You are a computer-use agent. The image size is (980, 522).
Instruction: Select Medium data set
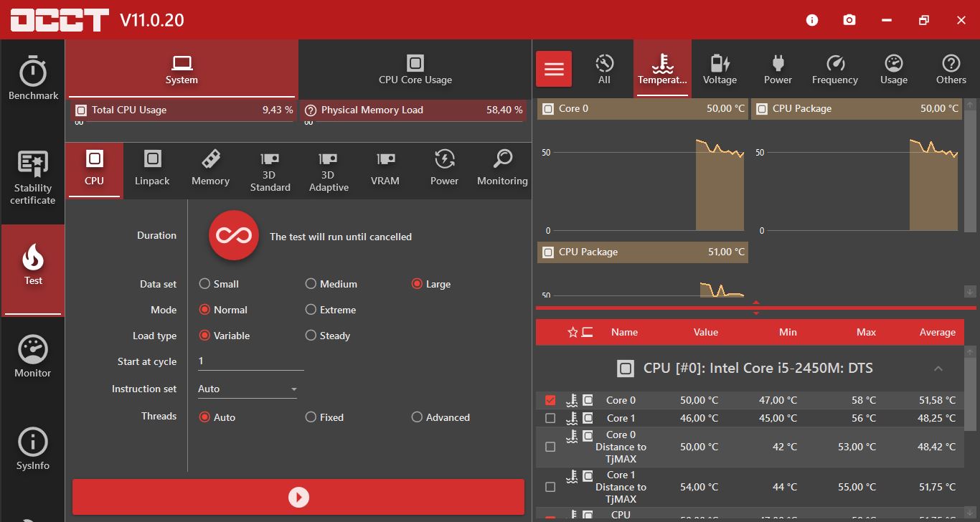tap(331, 284)
